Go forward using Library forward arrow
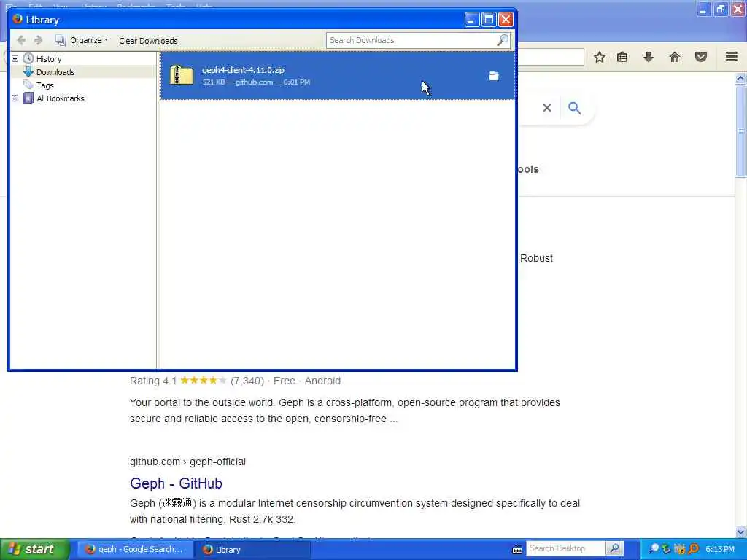 38,41
